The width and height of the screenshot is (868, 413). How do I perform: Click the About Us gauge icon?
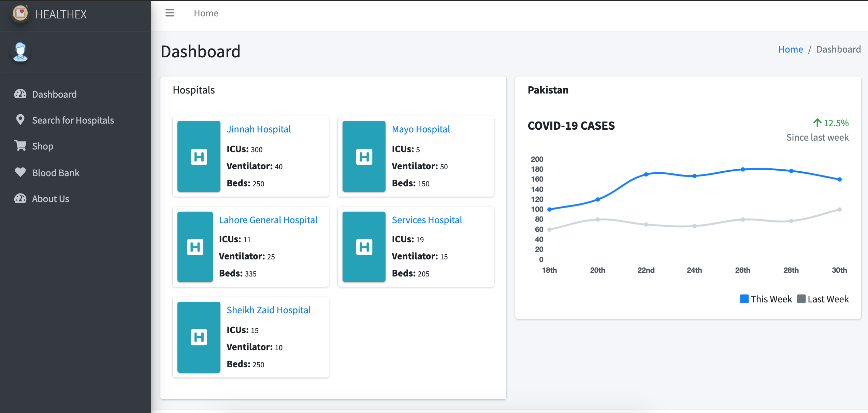pyautogui.click(x=20, y=198)
